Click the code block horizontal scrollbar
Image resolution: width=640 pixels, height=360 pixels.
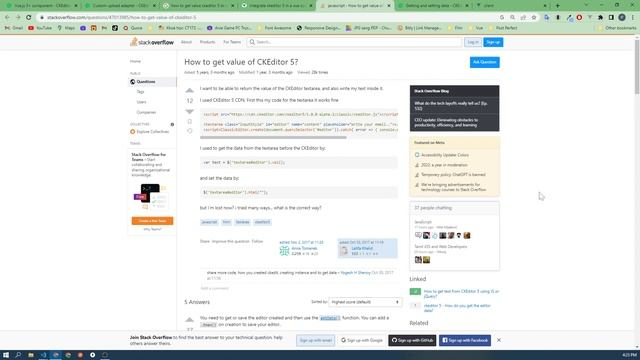(273, 138)
